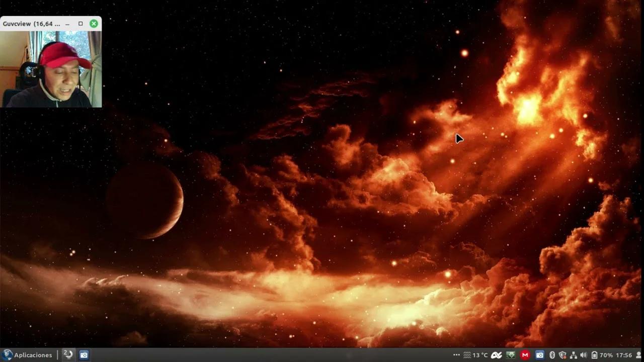Expand hidden tray icons with the ellipsis
Viewport: 644px width, 362px height.
(x=456, y=355)
